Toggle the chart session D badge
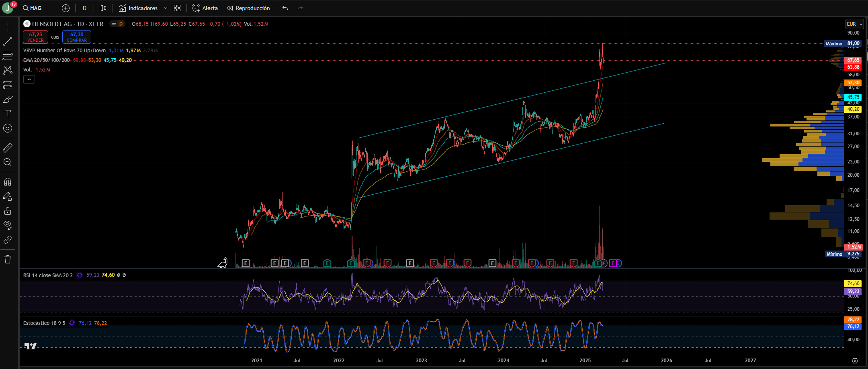This screenshot has width=868, height=369. tap(117, 24)
